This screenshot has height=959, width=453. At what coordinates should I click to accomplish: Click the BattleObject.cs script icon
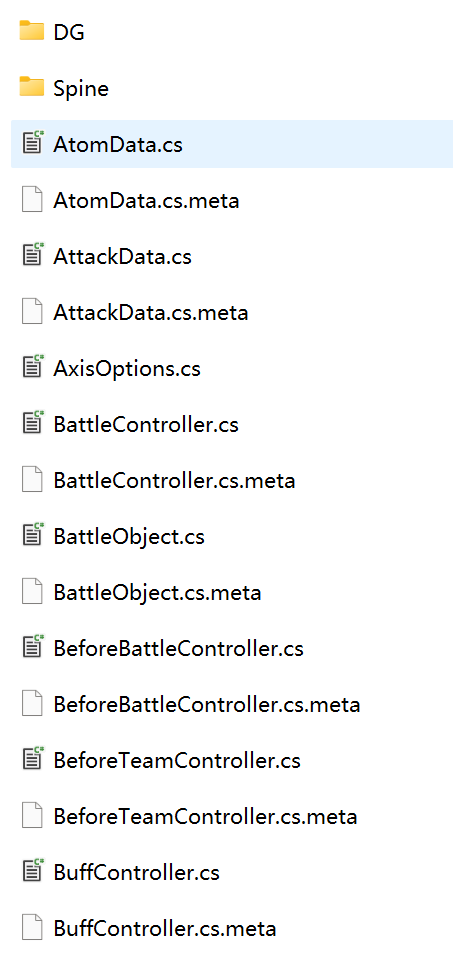pos(32,536)
